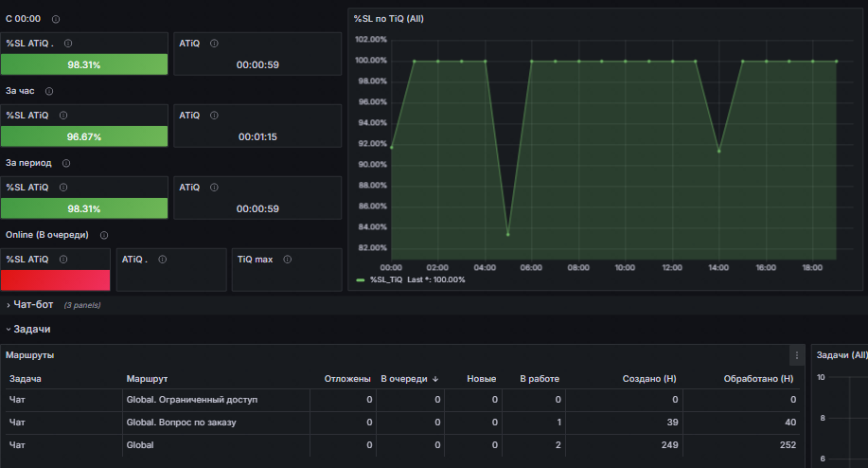Image resolution: width=868 pixels, height=468 pixels.
Task: Click the Обработано (Н) column header
Action: click(758, 379)
